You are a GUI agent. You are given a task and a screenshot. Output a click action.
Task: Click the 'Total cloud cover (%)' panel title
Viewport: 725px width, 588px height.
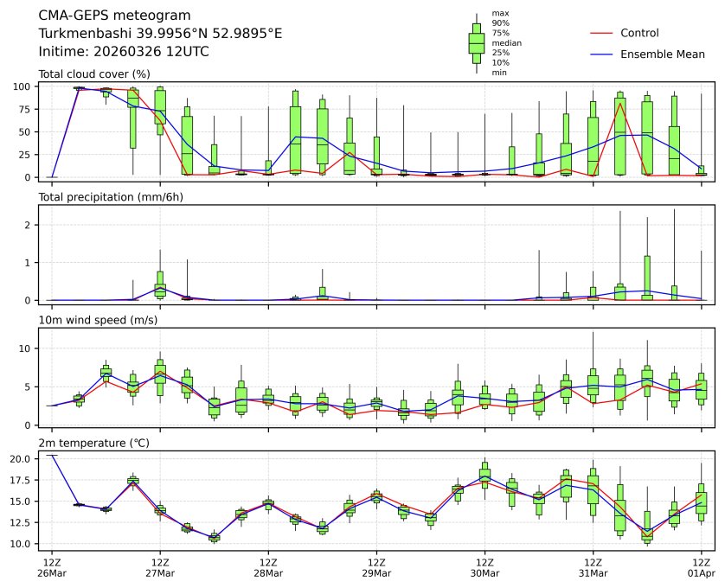pos(94,74)
